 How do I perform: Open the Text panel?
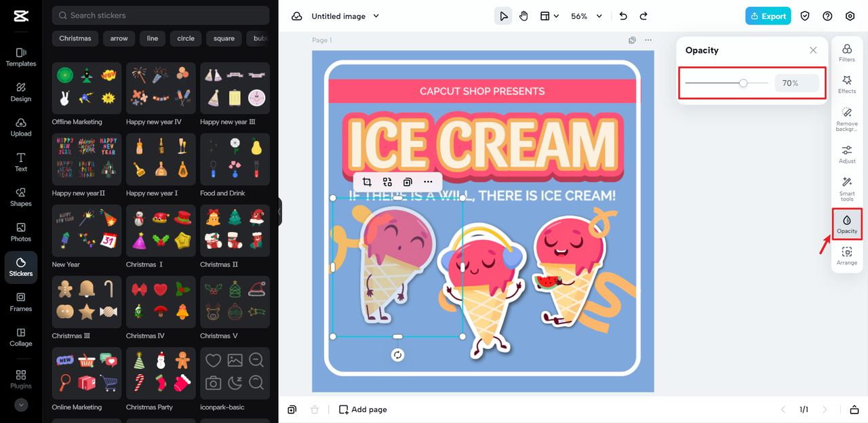point(21,163)
